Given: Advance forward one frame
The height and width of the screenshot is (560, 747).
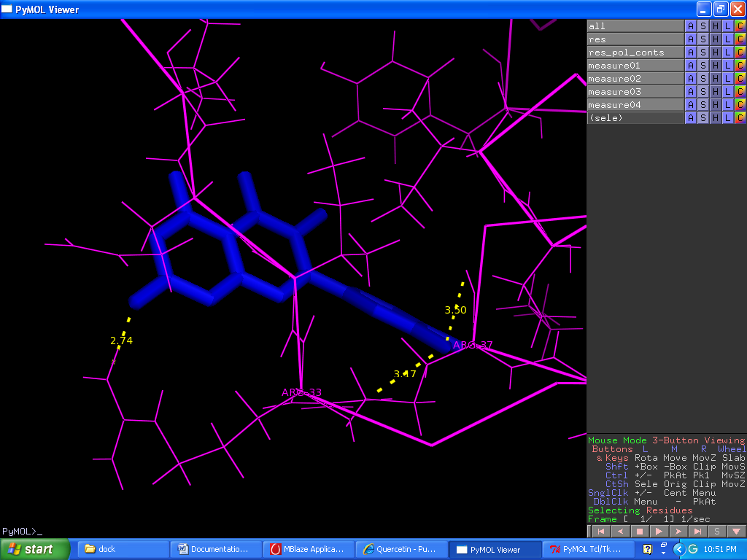Looking at the screenshot, I should coord(678,532).
